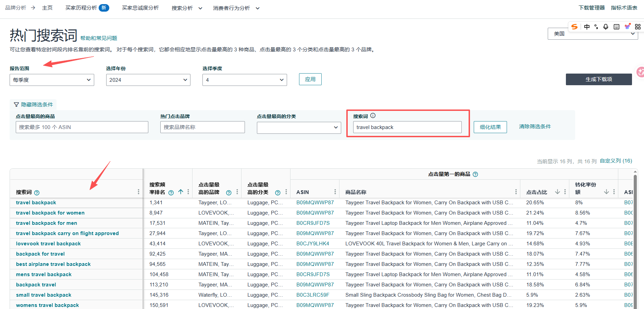The height and width of the screenshot is (309, 644).
Task: Go to 买家忠诚度分析 tab
Action: tap(140, 8)
